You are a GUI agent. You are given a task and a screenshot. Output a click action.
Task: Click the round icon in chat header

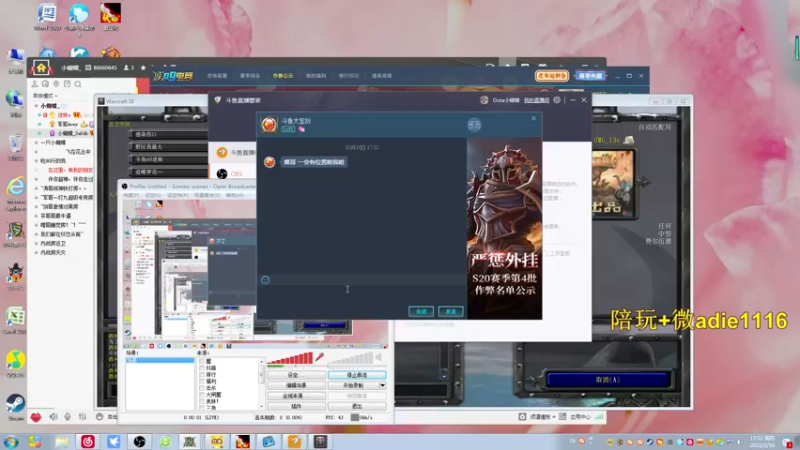coord(474,125)
